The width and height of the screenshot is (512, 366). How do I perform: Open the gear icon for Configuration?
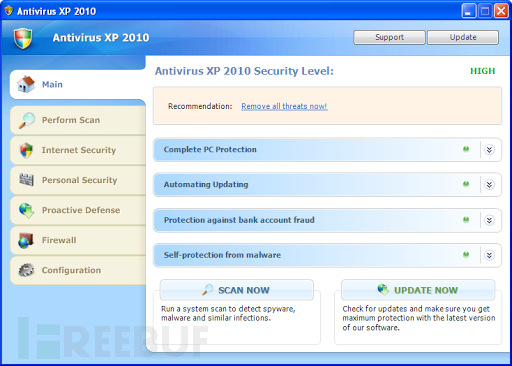click(26, 270)
